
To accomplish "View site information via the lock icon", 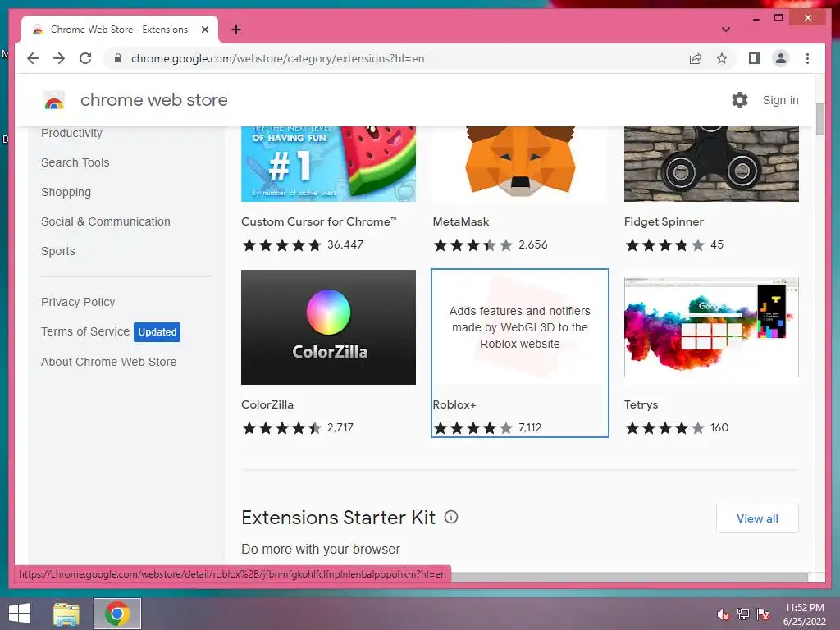I will pos(118,58).
